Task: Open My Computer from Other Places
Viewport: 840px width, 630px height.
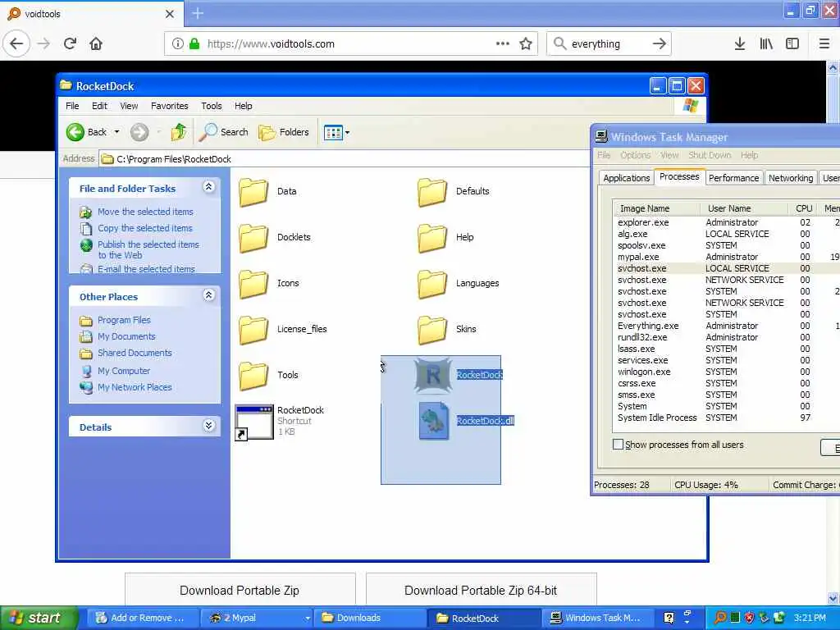Action: 124,371
